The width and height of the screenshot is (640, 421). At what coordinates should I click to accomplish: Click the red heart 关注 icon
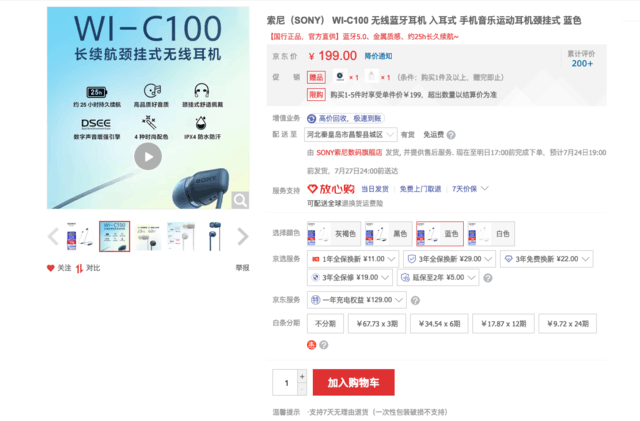51,268
